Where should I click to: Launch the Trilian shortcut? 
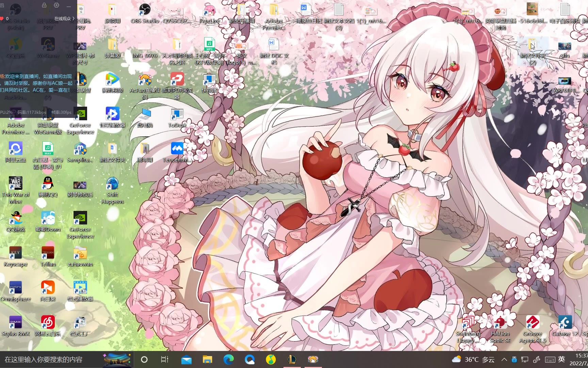click(x=48, y=257)
